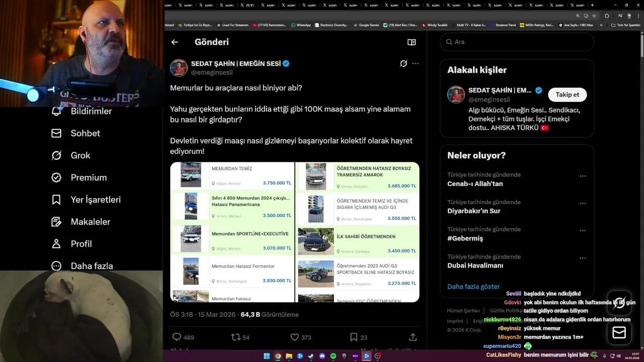Open Steam from the taskbar

311,356
